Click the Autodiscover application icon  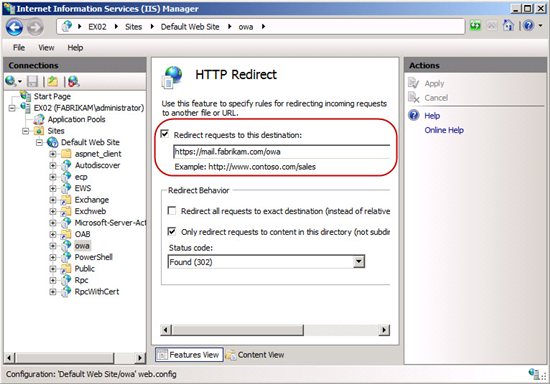[x=66, y=165]
